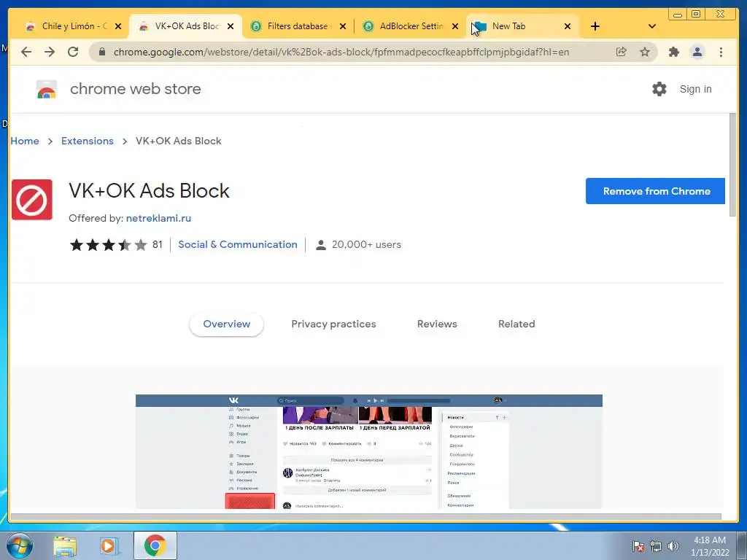The height and width of the screenshot is (560, 747).
Task: Close the New Tab tab
Action: (x=568, y=26)
